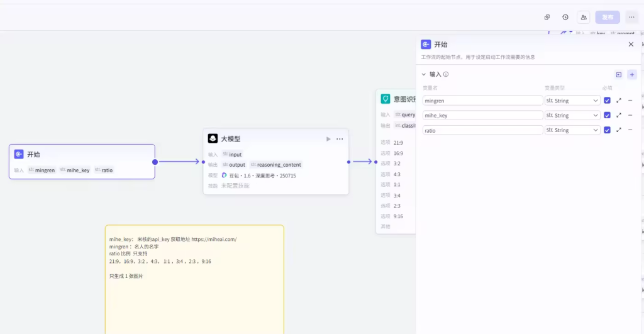The height and width of the screenshot is (334, 644).
Task: Open the collaborators icon button
Action: pyautogui.click(x=584, y=17)
